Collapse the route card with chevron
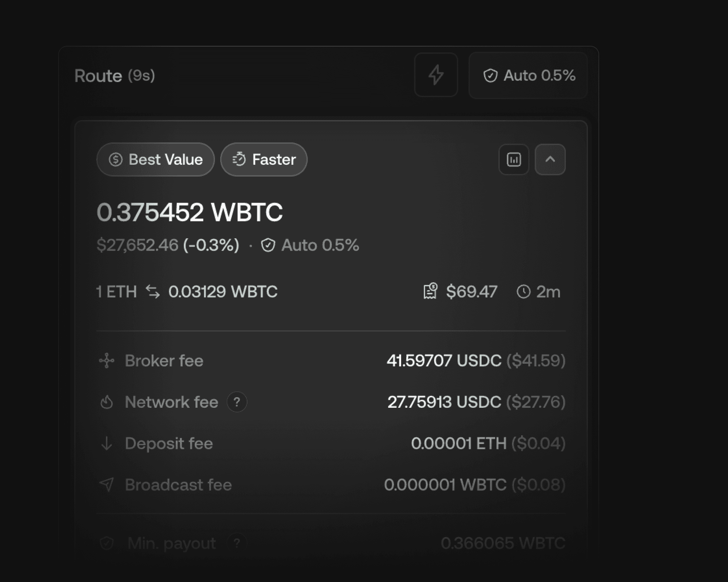 [550, 159]
